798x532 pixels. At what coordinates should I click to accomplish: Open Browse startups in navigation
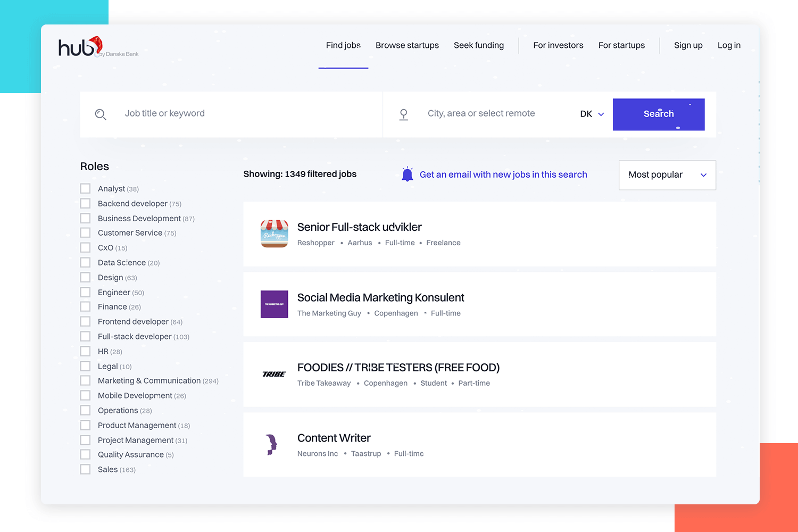click(407, 45)
